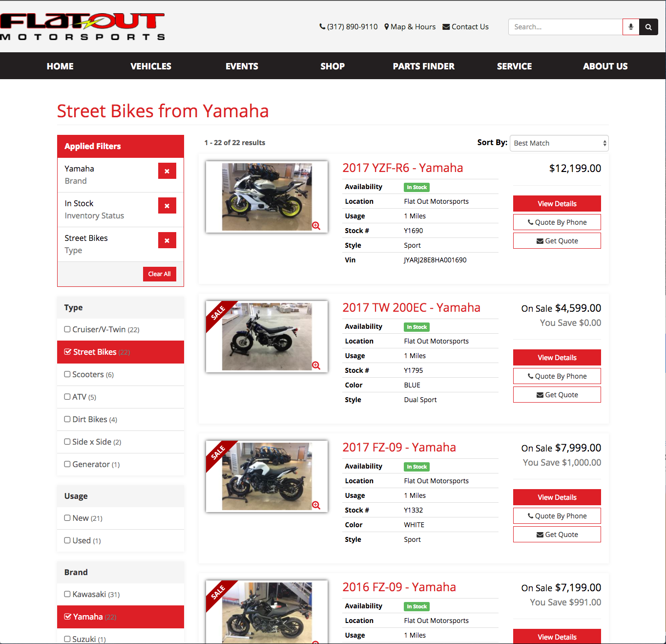Click Quote By Phone for 2017 FZ-09
The image size is (666, 644).
(557, 516)
